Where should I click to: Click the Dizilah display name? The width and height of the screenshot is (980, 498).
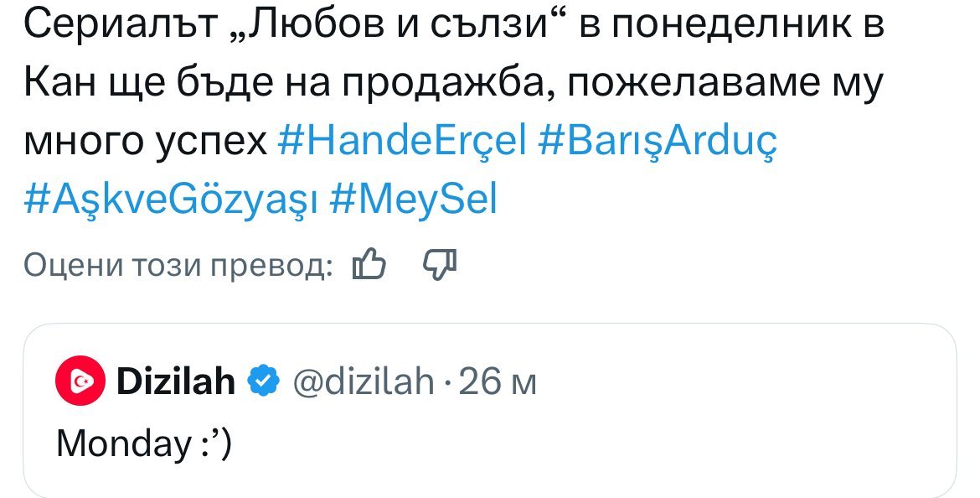tap(176, 382)
